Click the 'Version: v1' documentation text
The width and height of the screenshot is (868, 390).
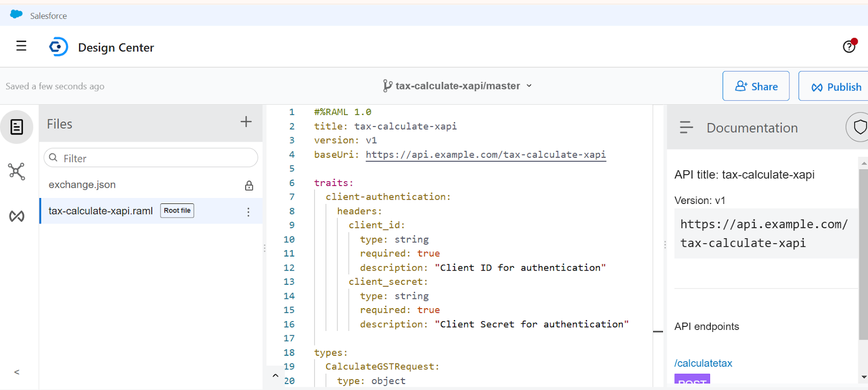[x=700, y=201]
